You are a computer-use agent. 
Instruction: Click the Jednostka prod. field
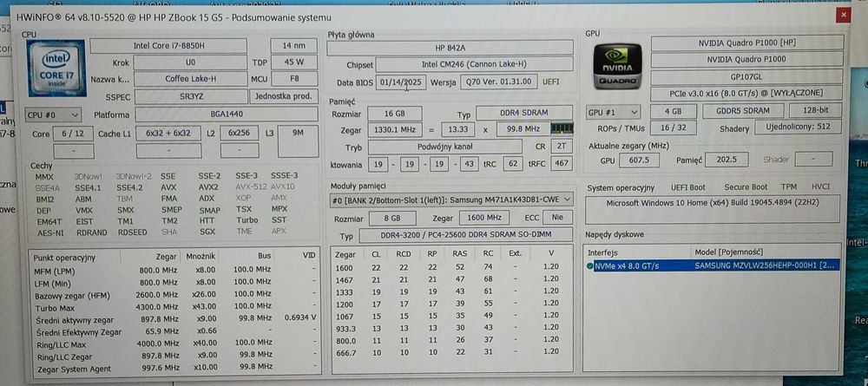click(284, 97)
